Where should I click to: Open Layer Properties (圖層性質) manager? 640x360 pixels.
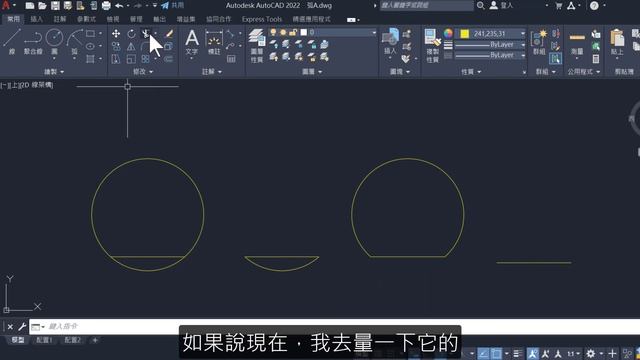(257, 45)
